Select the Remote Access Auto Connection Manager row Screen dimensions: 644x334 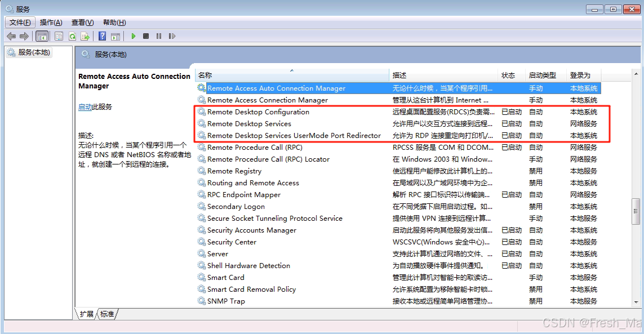[398, 88]
